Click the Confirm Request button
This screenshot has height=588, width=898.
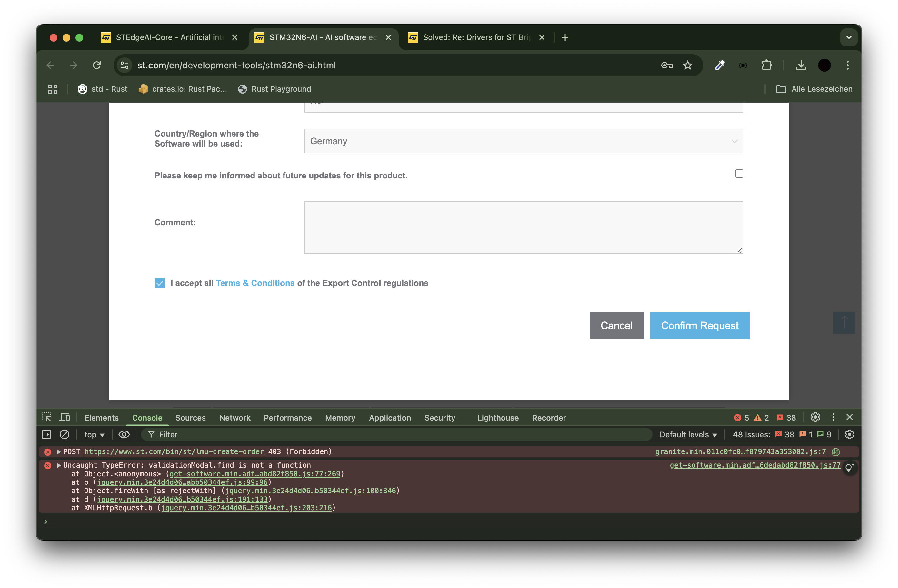point(699,326)
